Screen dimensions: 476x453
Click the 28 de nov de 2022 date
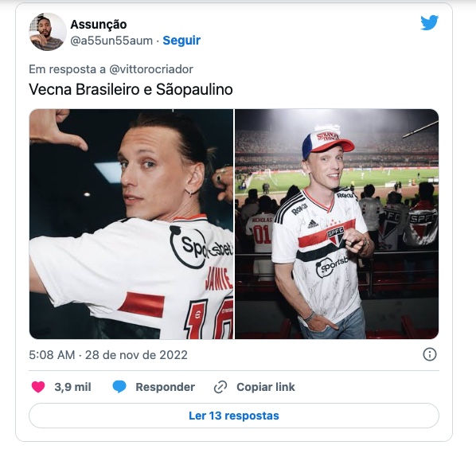tap(136, 354)
